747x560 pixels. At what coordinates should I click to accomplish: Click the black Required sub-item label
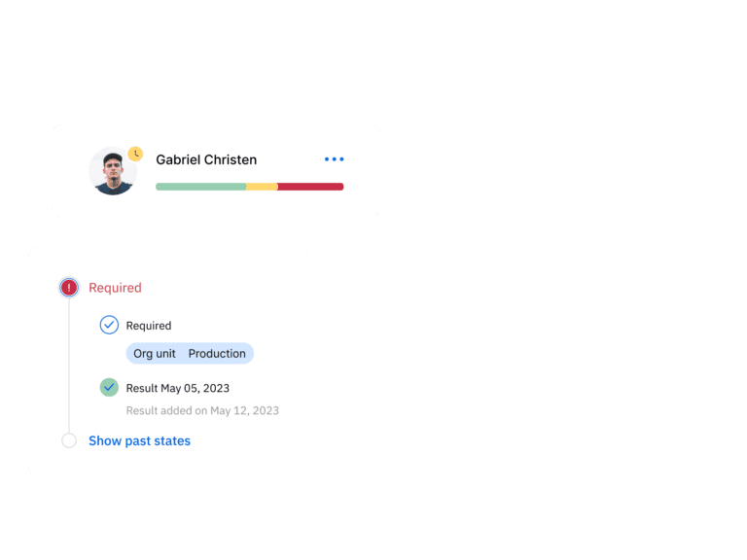(149, 326)
